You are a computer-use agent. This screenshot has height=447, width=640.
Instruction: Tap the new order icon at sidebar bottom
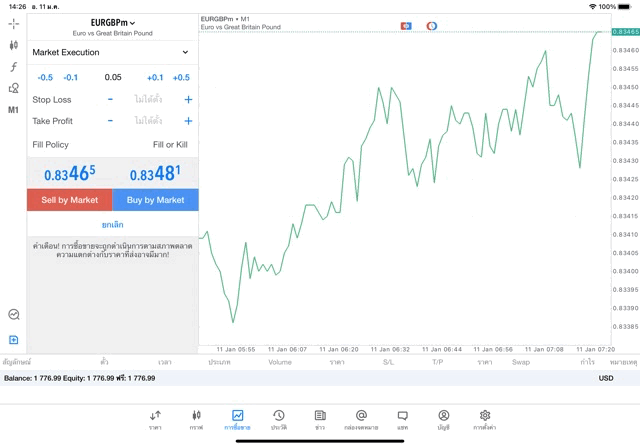[x=13, y=340]
